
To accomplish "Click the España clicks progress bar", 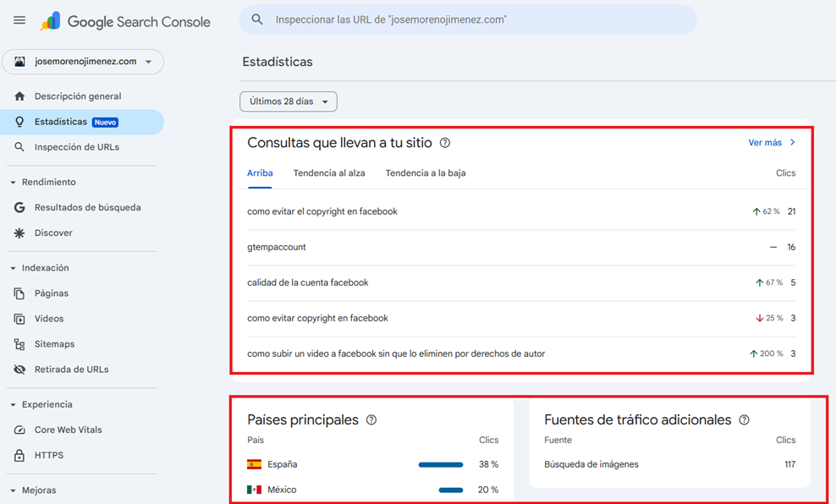I will pos(440,464).
